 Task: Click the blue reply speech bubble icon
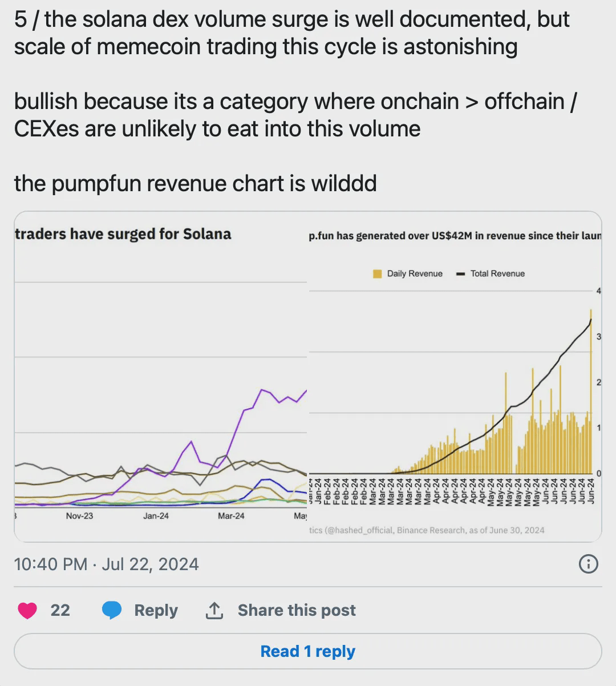coord(112,610)
